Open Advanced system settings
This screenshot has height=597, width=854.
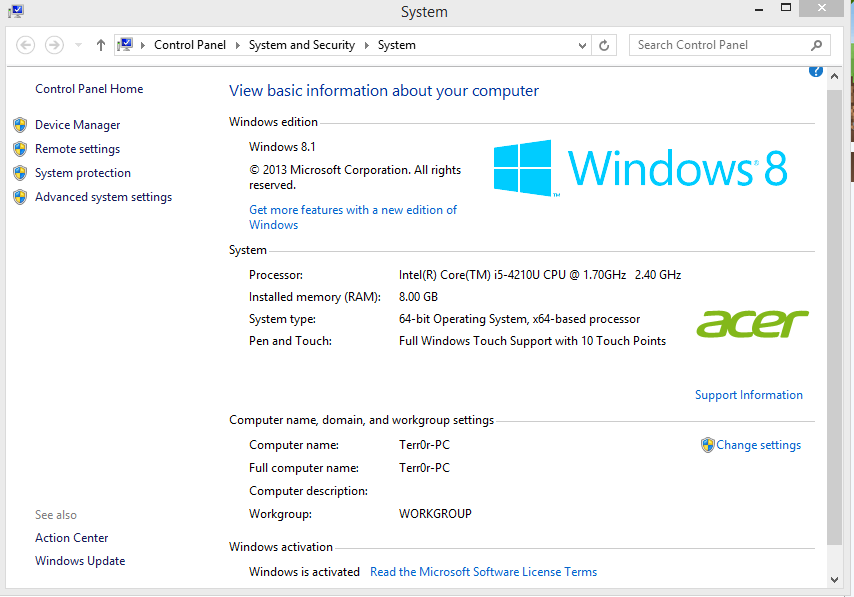(103, 197)
